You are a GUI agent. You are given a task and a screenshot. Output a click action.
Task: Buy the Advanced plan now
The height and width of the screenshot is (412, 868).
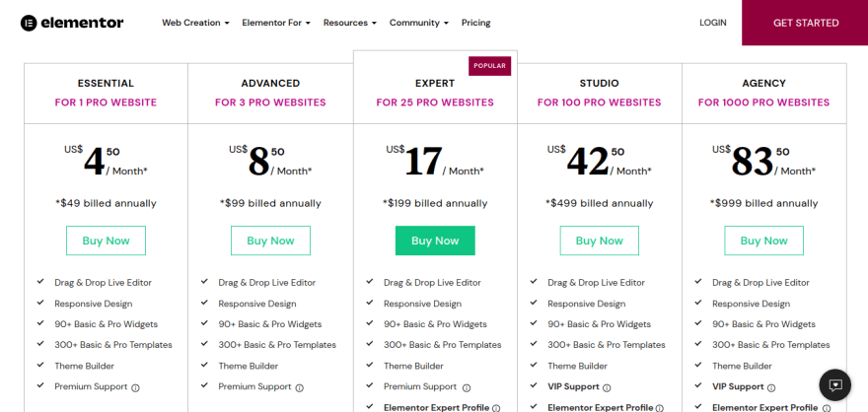(270, 240)
